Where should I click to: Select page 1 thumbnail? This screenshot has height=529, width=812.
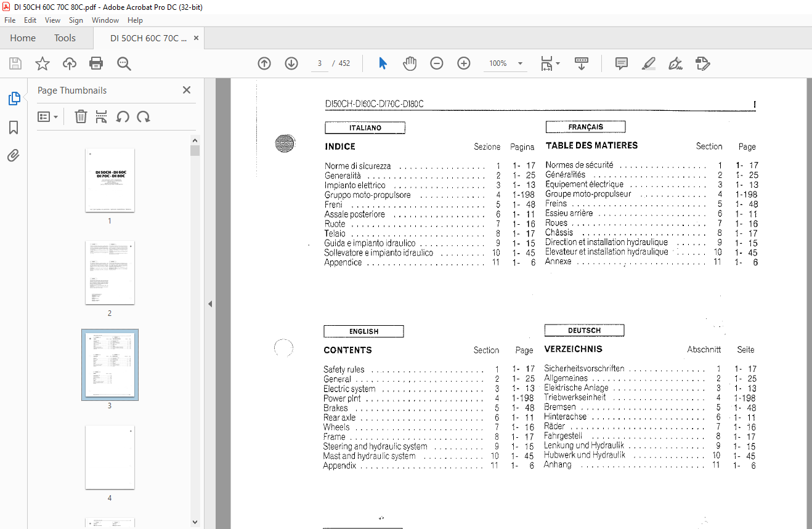(x=110, y=180)
